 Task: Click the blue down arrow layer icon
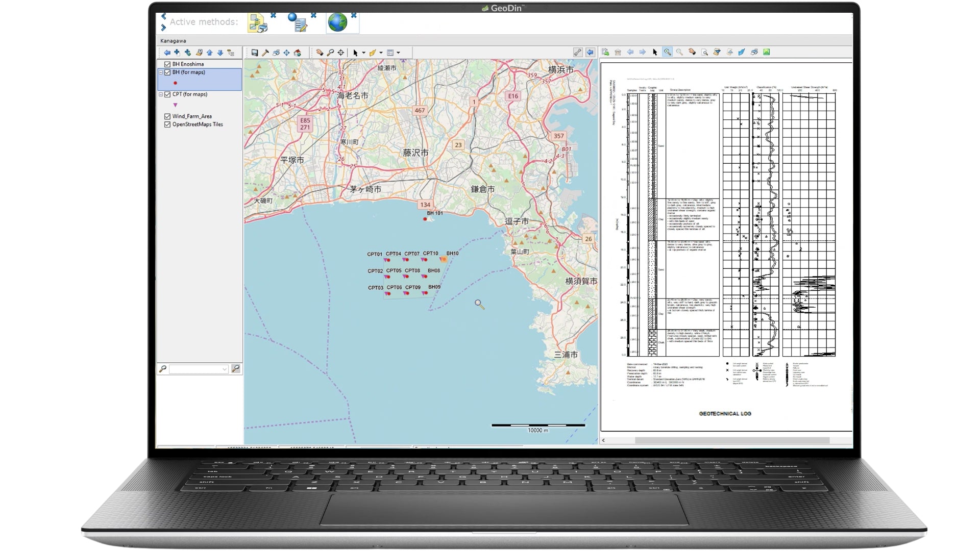pyautogui.click(x=220, y=53)
